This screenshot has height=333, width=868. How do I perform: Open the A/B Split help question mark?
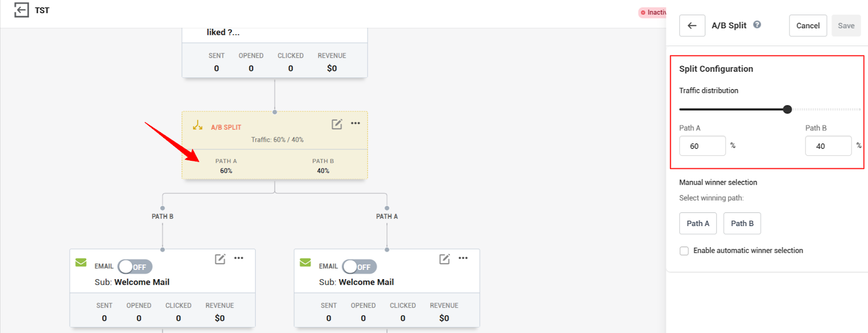tap(757, 24)
